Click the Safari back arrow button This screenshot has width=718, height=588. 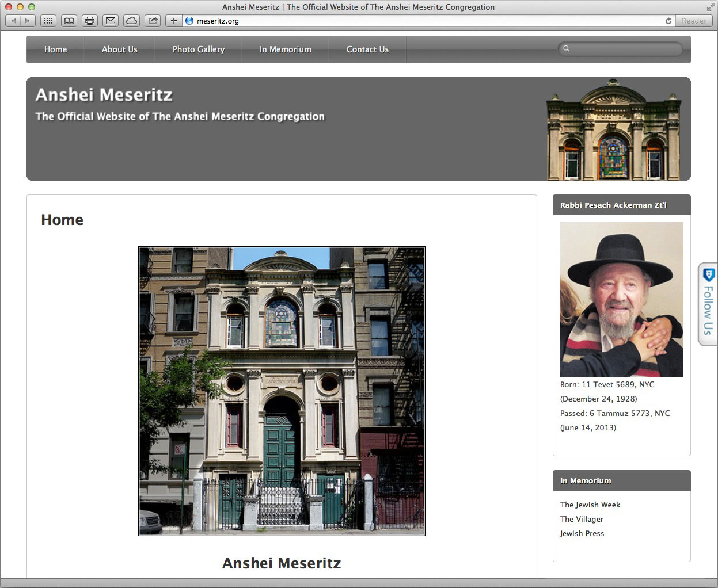click(x=13, y=21)
